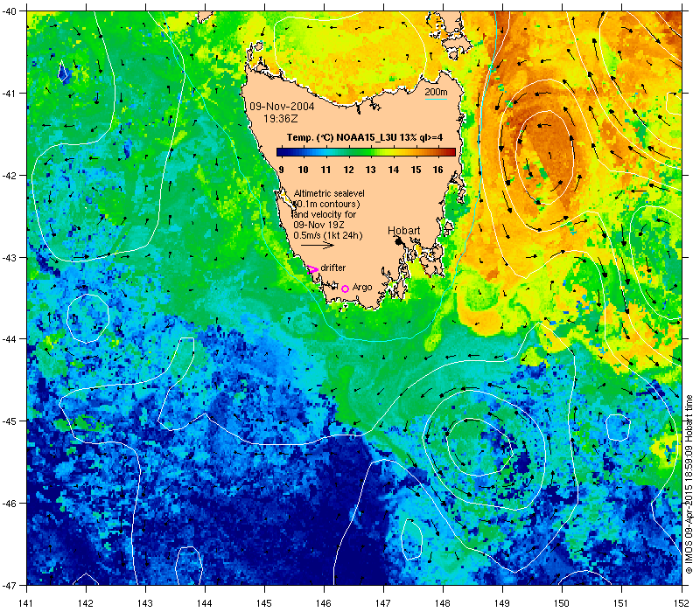Screen dimensions: 700x612
Task: Click the 'and velocity for' caption text
Action: (325, 214)
